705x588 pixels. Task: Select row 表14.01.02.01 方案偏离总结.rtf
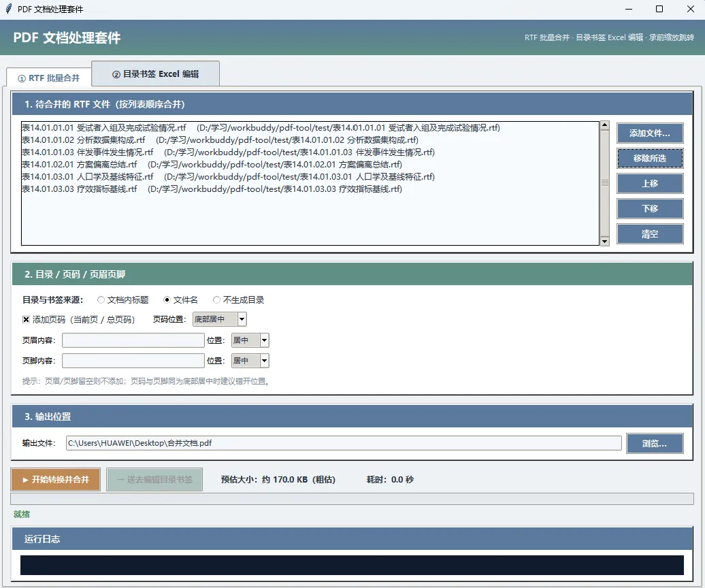pyautogui.click(x=310, y=165)
